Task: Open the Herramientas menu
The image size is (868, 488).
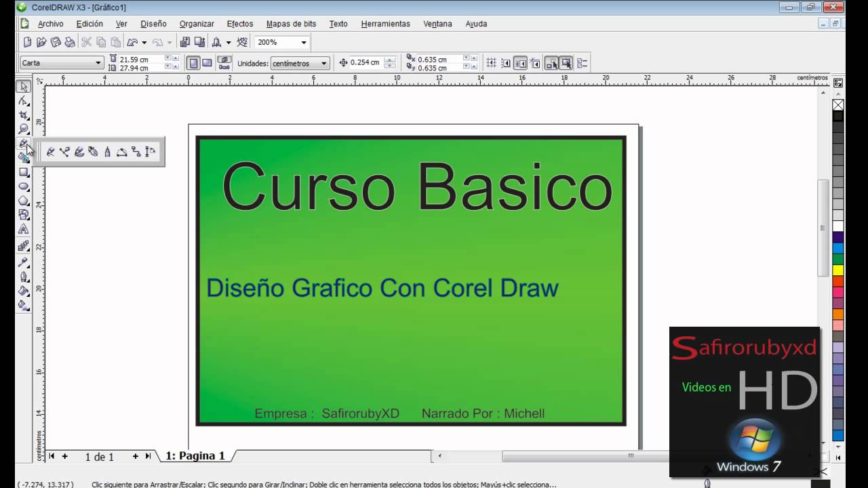Action: coord(385,24)
